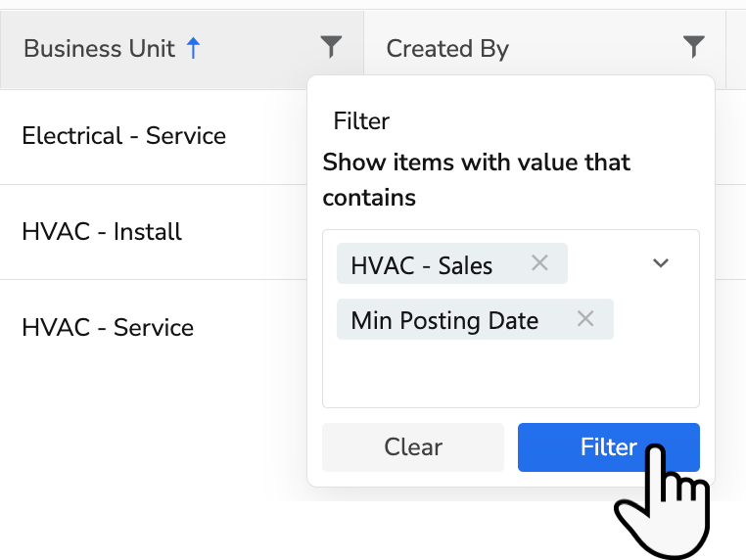Apply with the blue Filter button
This screenshot has height=560, width=746.
point(608,447)
